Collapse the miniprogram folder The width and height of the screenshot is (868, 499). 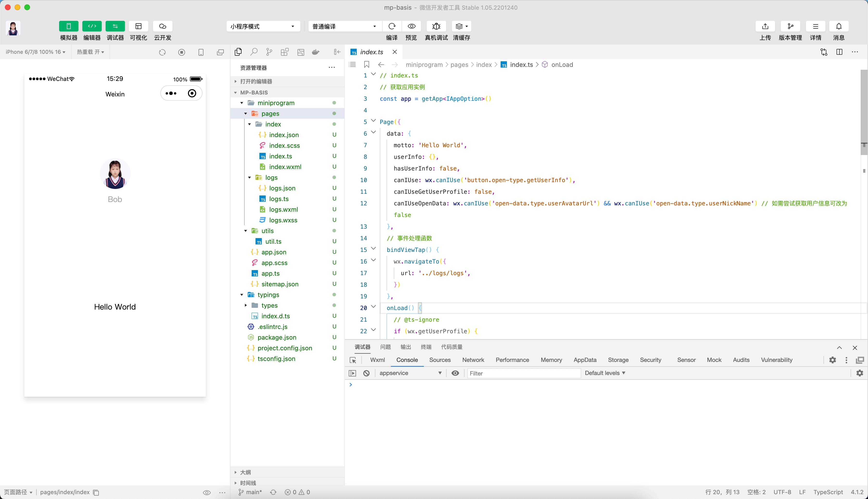pyautogui.click(x=287, y=103)
